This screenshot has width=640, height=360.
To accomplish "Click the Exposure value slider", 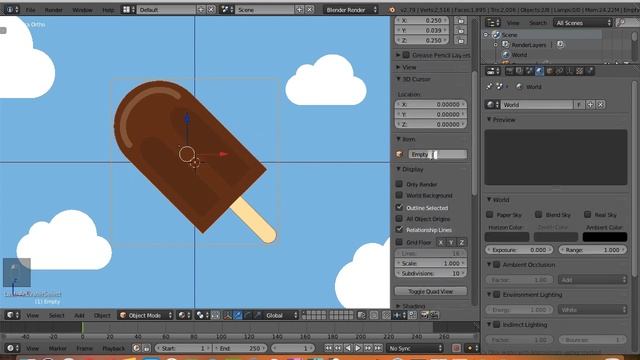I will click(x=519, y=249).
